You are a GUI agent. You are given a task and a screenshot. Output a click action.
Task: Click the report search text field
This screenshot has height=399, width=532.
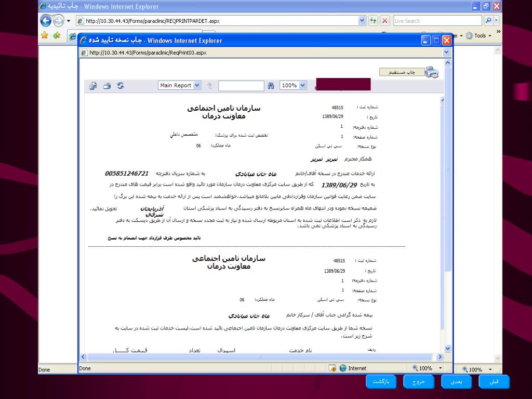tap(241, 86)
